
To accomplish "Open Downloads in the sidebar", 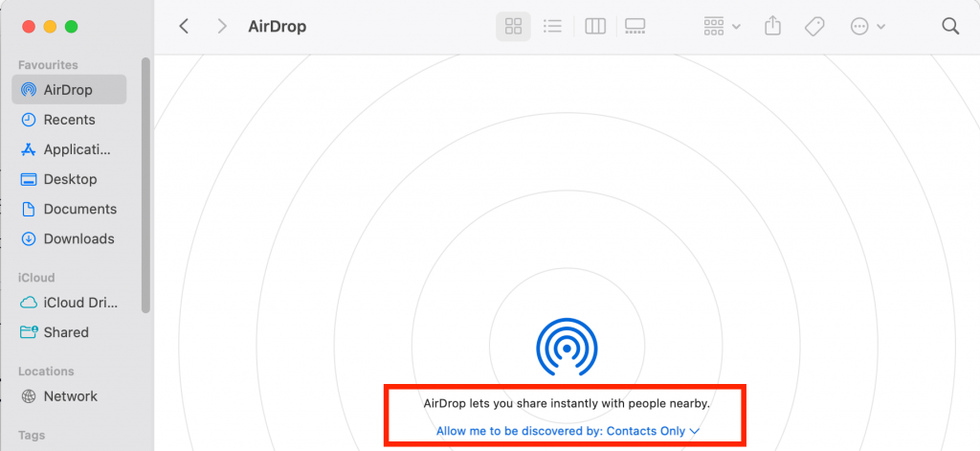I will coord(69,239).
